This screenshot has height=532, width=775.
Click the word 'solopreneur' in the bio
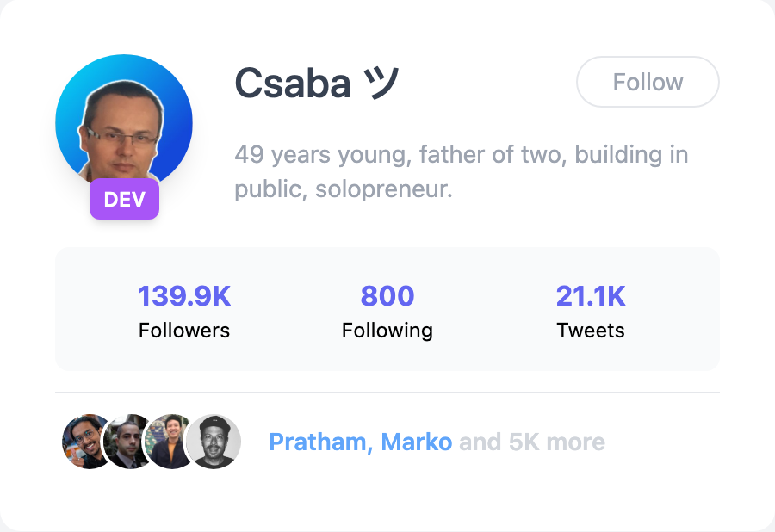[383, 189]
